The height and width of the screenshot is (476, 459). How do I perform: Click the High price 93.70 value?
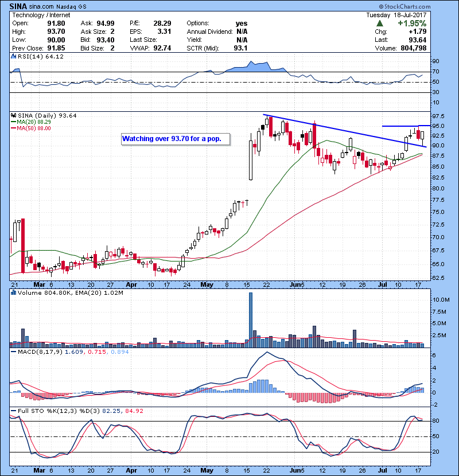[x=56, y=32]
